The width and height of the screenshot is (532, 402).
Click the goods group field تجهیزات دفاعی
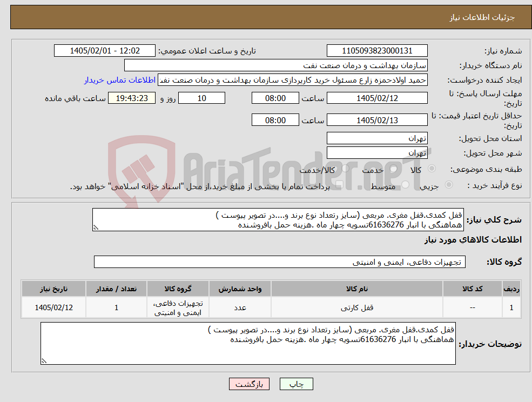tap(280, 262)
